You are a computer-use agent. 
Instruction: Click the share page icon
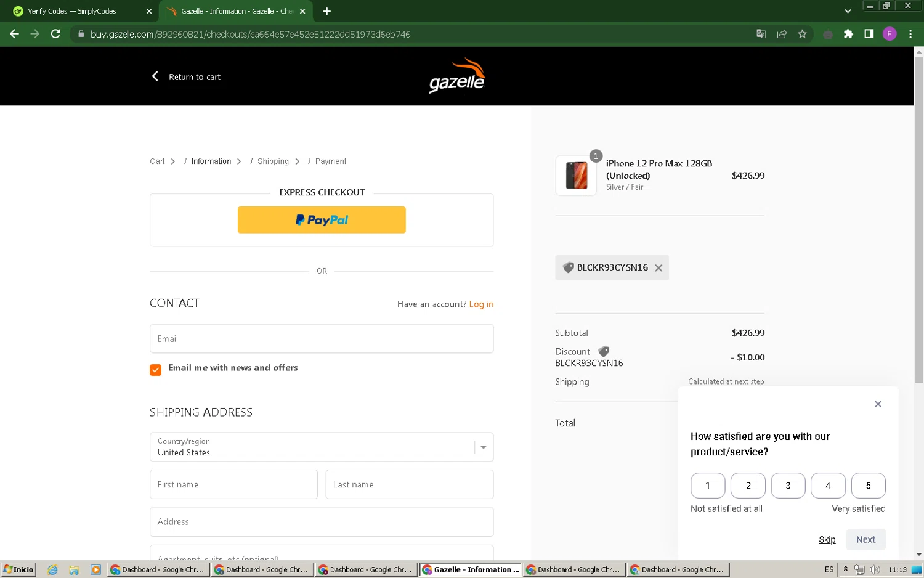pyautogui.click(x=782, y=34)
